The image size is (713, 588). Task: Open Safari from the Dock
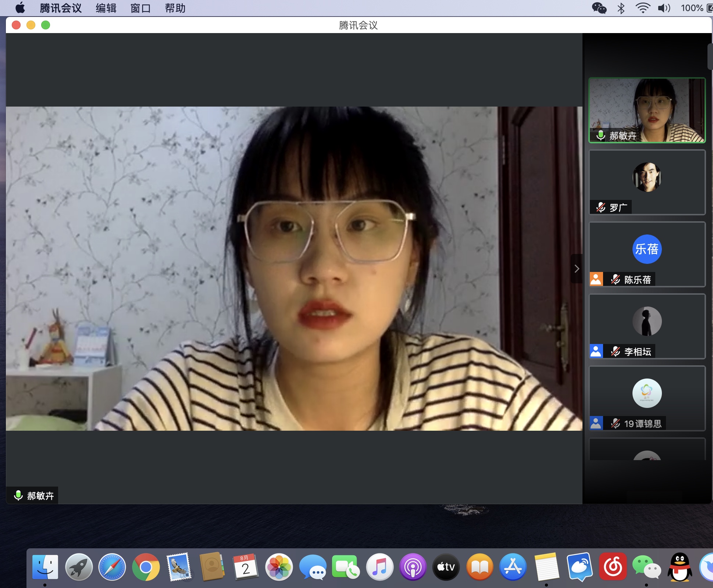point(112,567)
